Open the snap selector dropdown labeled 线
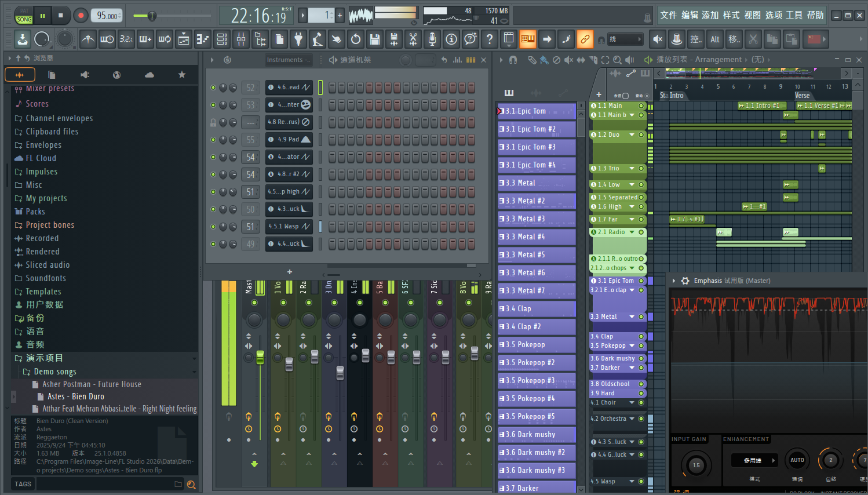The width and height of the screenshot is (868, 495). (625, 39)
